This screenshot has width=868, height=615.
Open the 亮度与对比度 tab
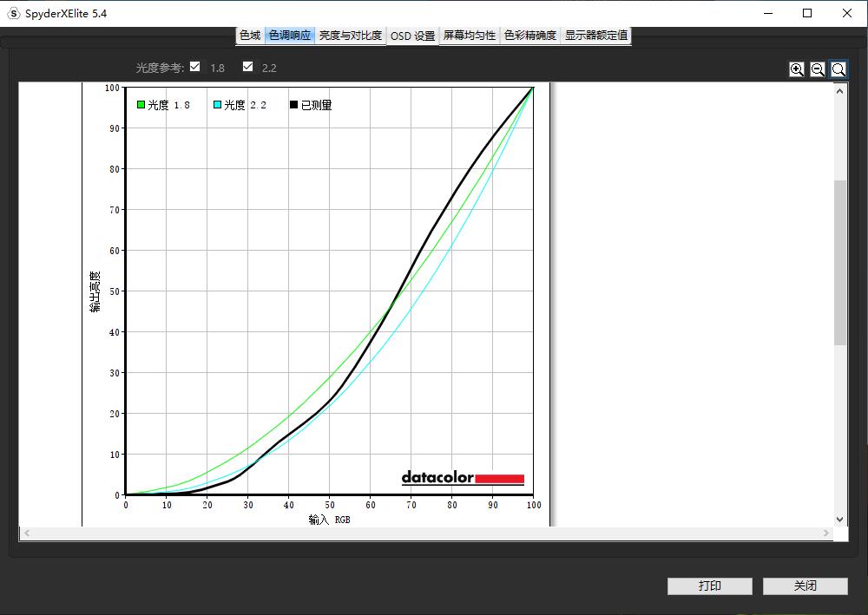tap(350, 36)
